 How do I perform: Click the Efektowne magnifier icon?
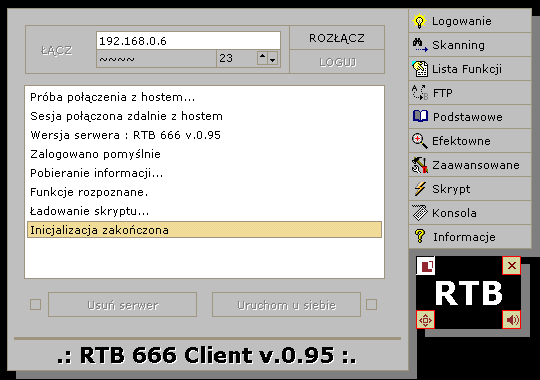point(420,141)
